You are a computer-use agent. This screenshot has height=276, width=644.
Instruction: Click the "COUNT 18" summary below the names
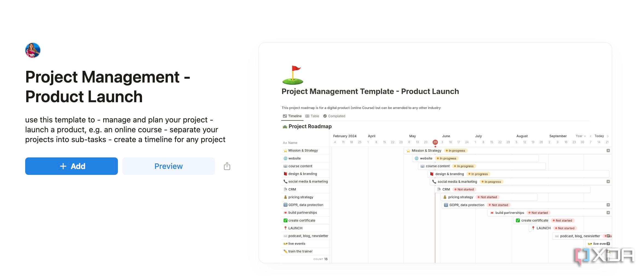click(x=320, y=259)
